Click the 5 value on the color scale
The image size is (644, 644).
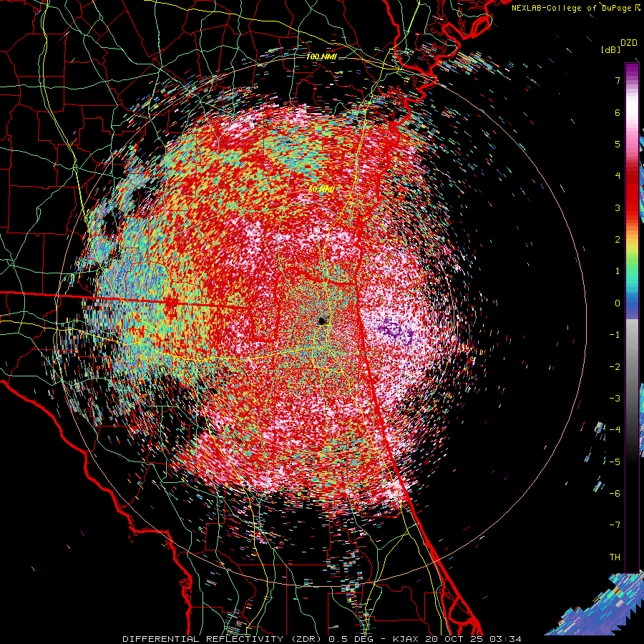(618, 144)
